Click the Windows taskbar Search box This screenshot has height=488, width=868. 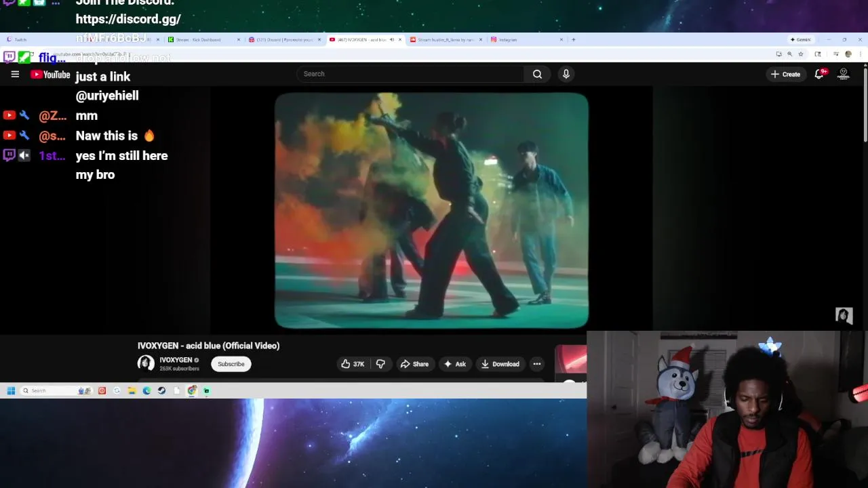click(57, 390)
